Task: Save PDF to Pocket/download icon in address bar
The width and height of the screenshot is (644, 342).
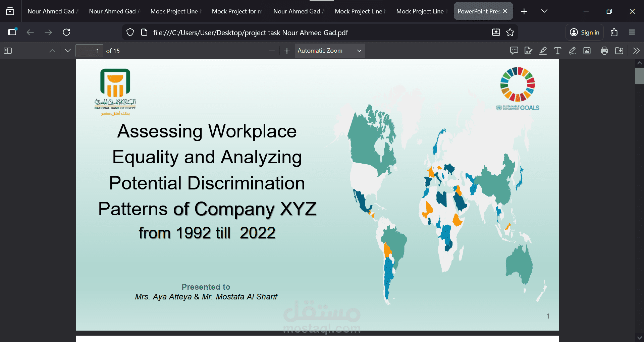Action: coord(496,32)
